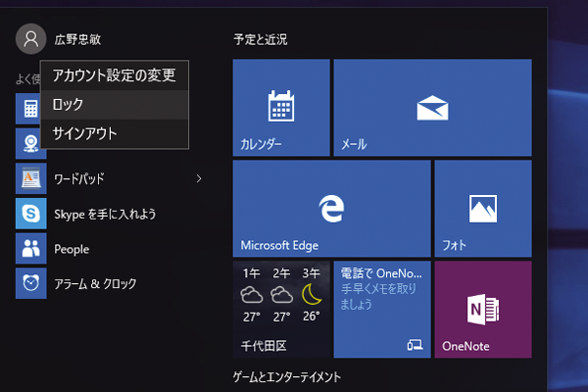The height and width of the screenshot is (392, 588).
Task: Launch the purple OneNote tile
Action: [483, 310]
